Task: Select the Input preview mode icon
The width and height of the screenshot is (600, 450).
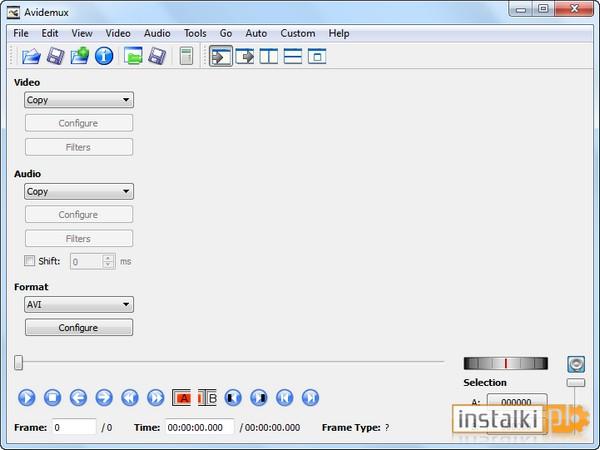Action: pyautogui.click(x=221, y=57)
